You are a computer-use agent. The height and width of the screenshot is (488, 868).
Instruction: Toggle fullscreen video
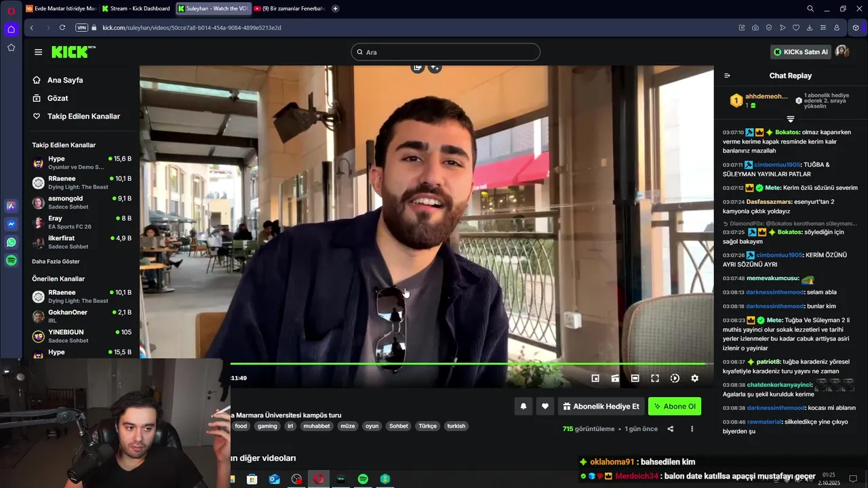coord(655,378)
